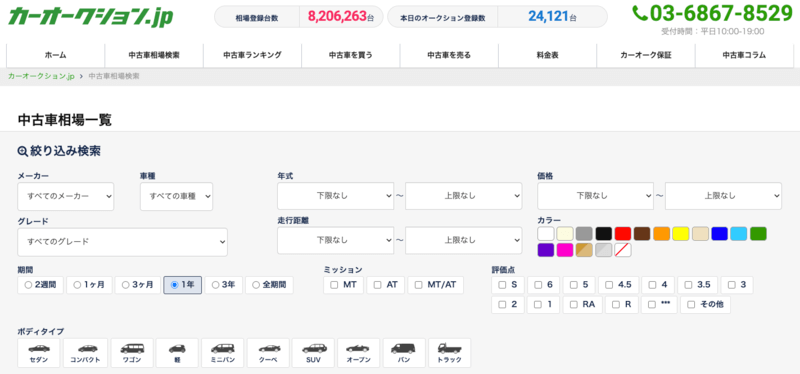Choose the クーペ body type icon
This screenshot has width=800, height=374.
click(268, 353)
